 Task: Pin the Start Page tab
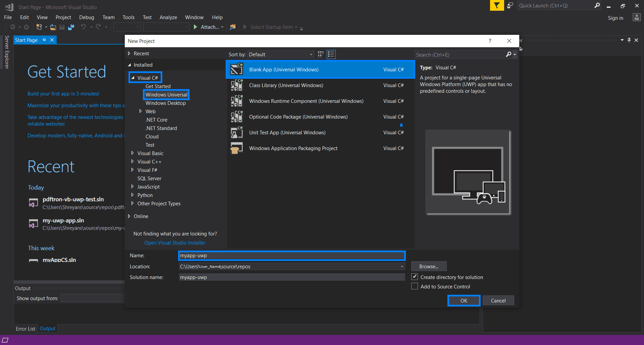pyautogui.click(x=44, y=40)
